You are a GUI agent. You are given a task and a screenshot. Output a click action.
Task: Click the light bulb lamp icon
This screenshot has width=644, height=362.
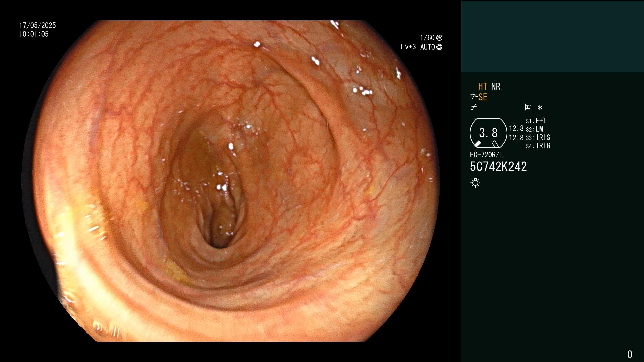pyautogui.click(x=475, y=183)
